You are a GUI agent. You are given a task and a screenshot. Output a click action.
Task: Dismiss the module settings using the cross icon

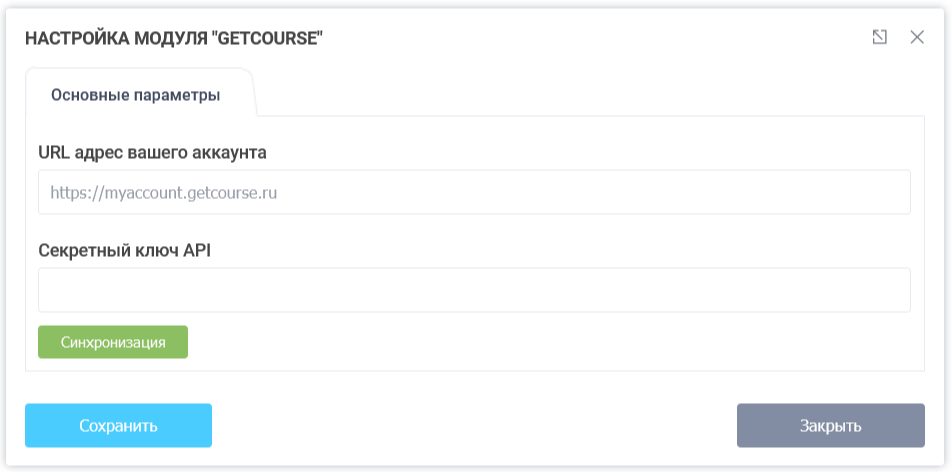917,37
